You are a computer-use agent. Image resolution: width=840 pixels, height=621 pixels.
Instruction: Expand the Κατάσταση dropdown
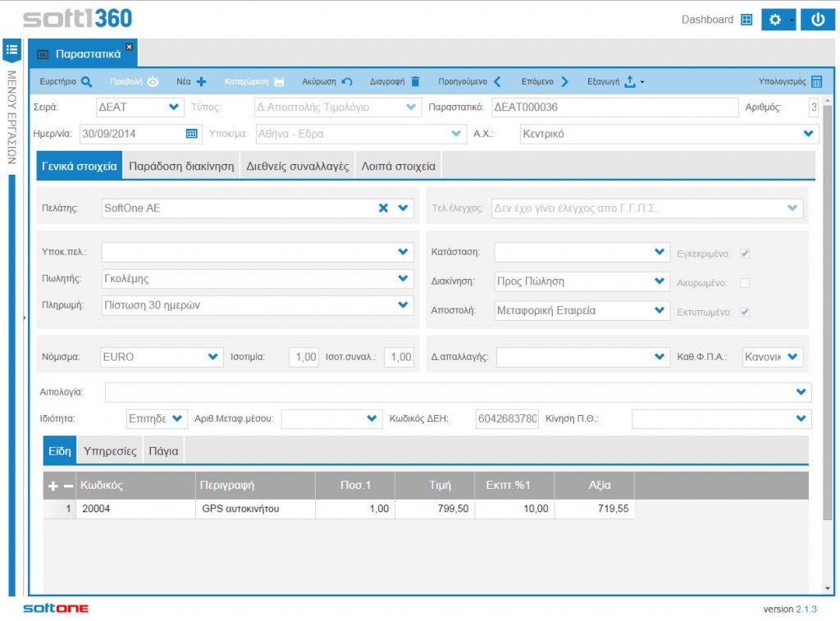click(x=660, y=252)
